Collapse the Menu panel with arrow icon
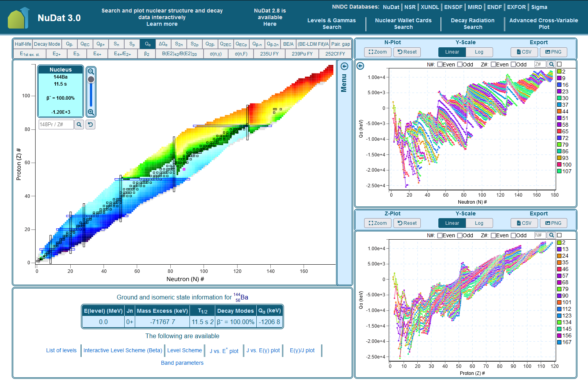 (344, 66)
